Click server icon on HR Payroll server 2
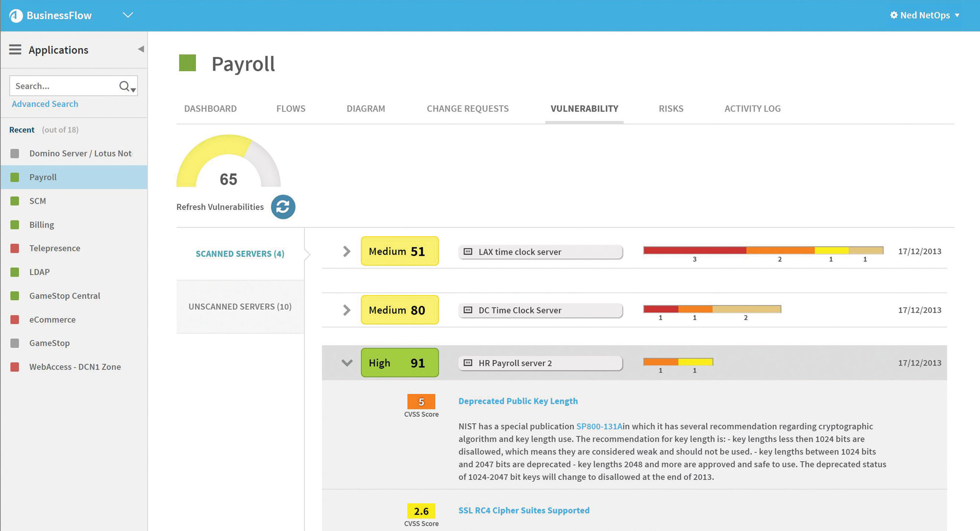 tap(468, 363)
